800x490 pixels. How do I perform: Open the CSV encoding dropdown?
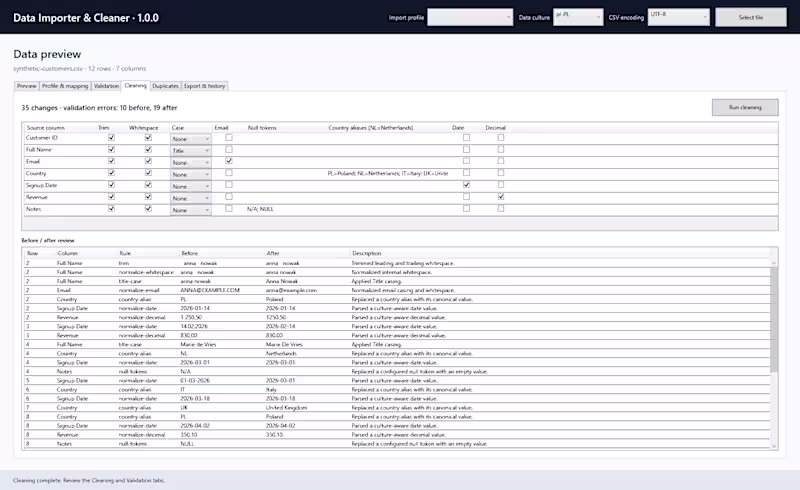tap(679, 17)
